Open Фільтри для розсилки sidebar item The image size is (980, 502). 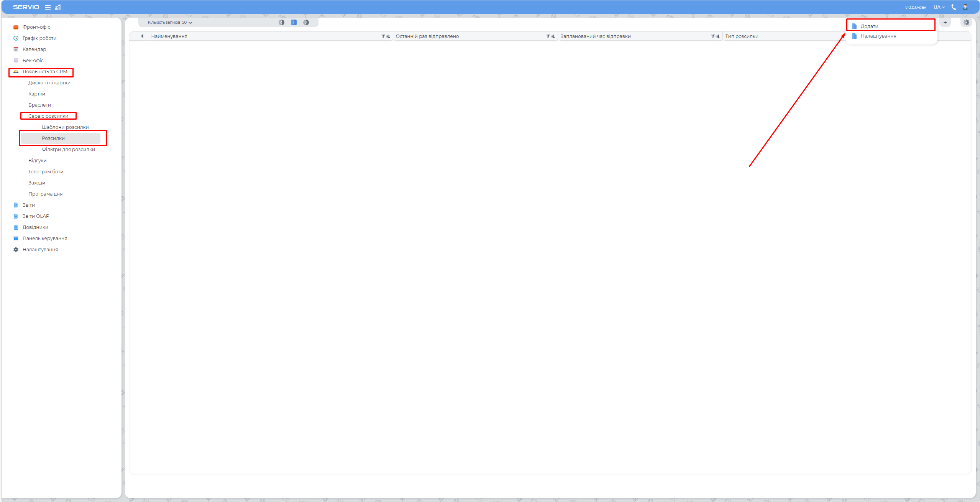point(68,150)
